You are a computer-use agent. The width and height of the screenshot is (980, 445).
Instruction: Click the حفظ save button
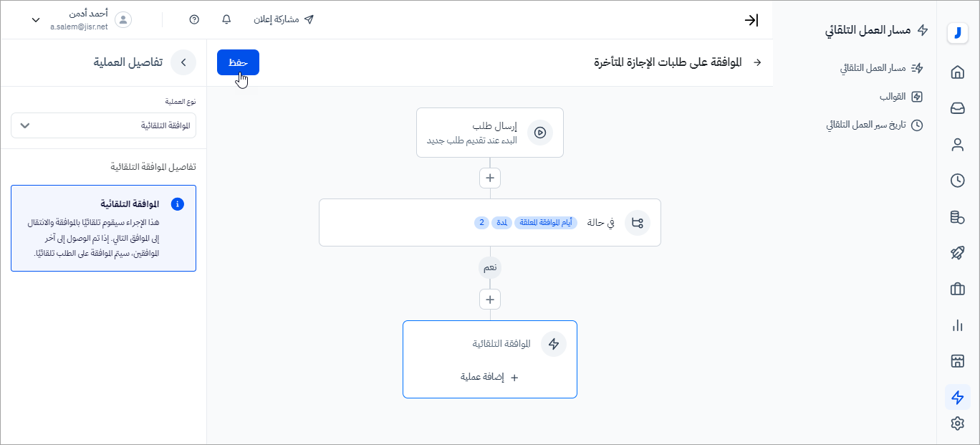click(238, 62)
